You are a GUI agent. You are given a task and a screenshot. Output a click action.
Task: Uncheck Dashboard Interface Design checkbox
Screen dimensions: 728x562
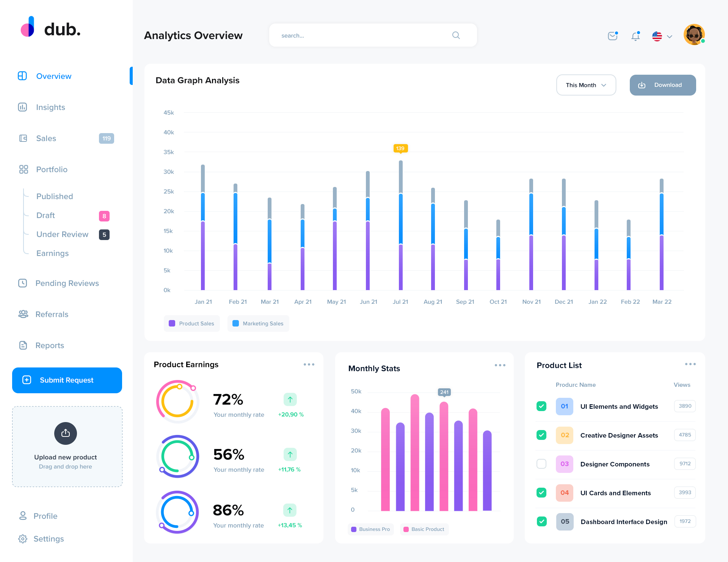tap(541, 521)
